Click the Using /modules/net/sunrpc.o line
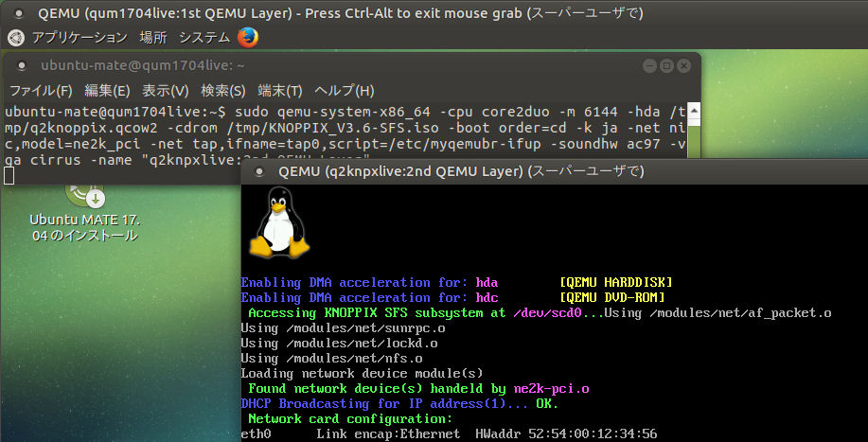868x442 pixels. (x=343, y=328)
